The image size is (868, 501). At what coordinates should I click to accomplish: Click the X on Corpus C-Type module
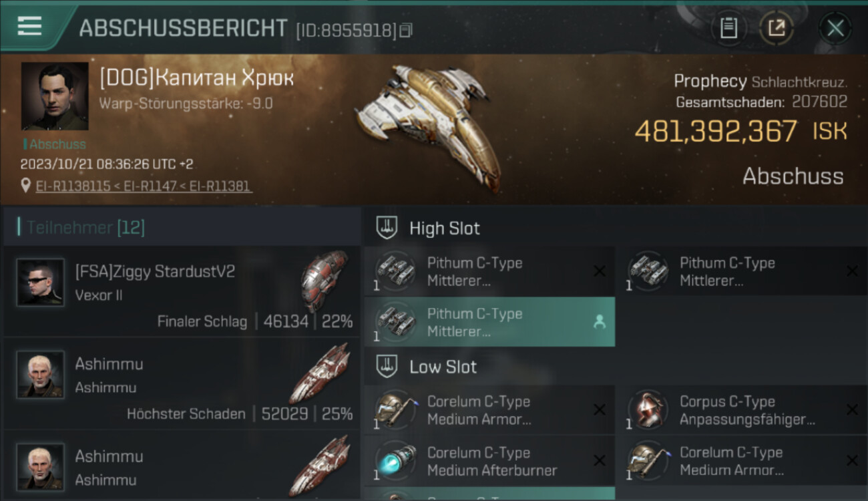tap(852, 410)
